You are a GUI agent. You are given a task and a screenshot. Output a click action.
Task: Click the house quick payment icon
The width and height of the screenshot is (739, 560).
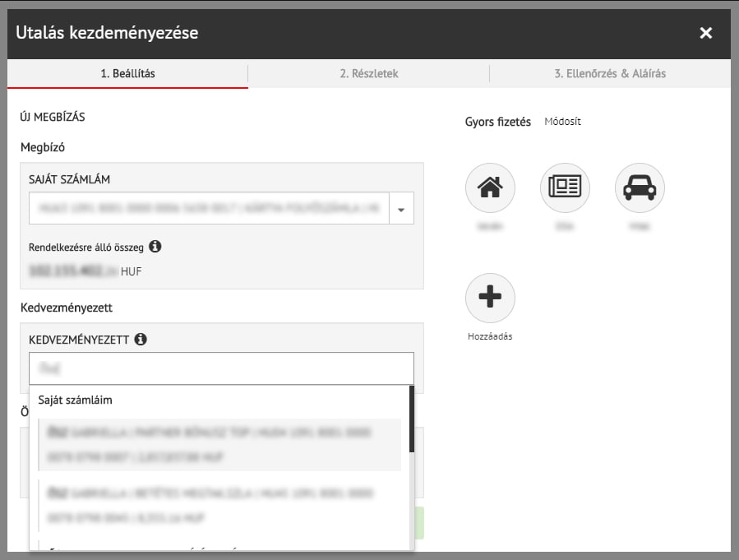tap(490, 188)
